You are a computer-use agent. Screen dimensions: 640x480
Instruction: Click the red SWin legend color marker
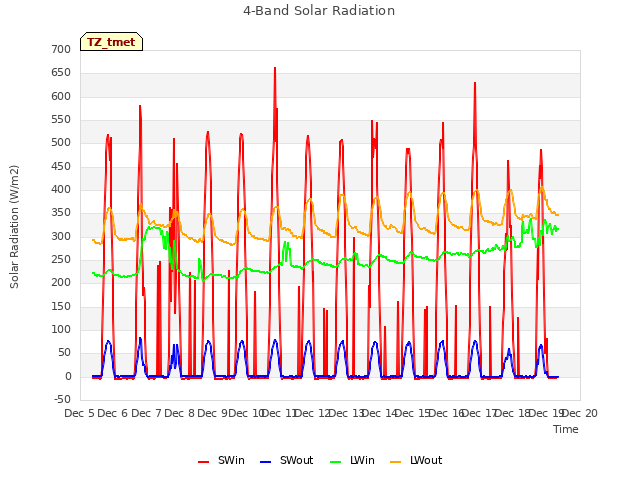[x=203, y=462]
